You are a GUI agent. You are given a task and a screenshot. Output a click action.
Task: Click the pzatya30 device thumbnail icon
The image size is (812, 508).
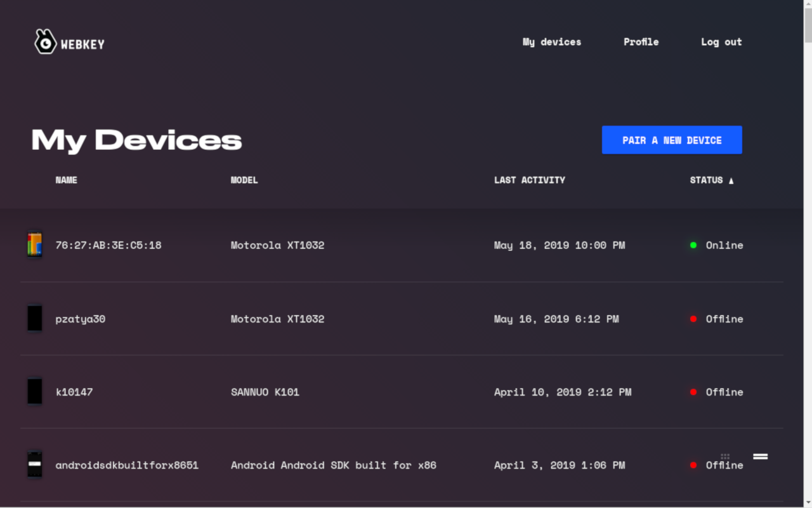[35, 319]
